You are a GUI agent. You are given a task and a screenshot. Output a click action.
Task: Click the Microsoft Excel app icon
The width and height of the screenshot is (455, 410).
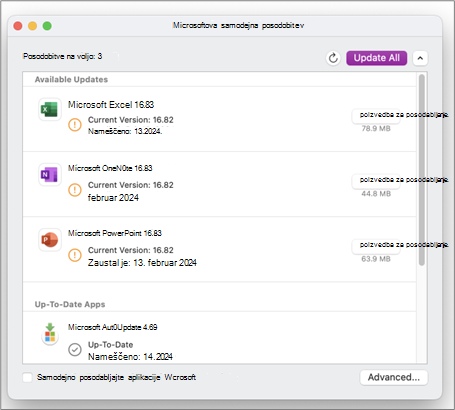(x=49, y=109)
